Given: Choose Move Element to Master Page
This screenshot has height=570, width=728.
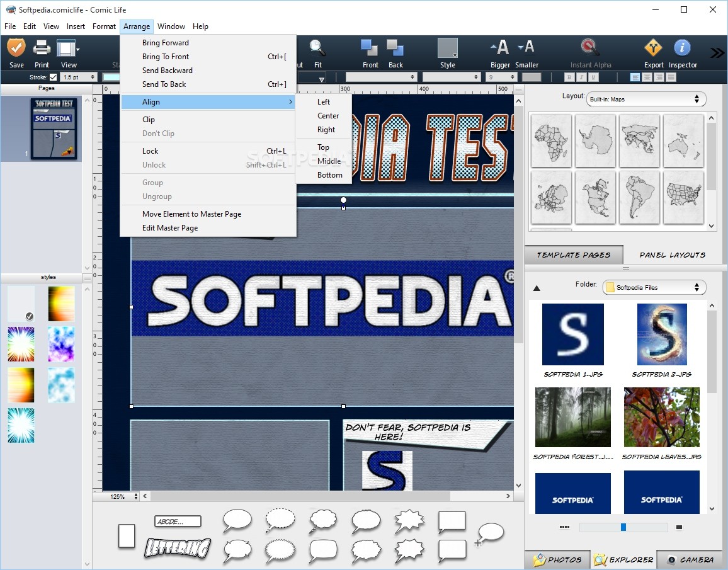Looking at the screenshot, I should click(208, 214).
